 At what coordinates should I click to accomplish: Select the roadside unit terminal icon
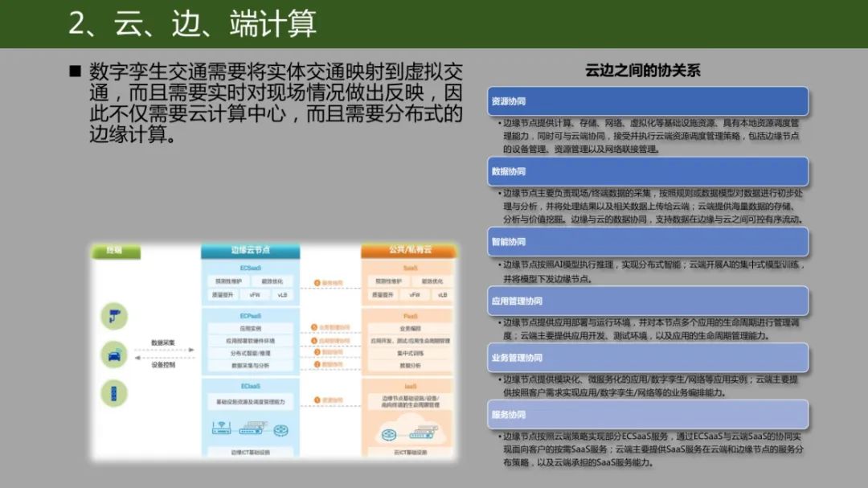[x=114, y=391]
